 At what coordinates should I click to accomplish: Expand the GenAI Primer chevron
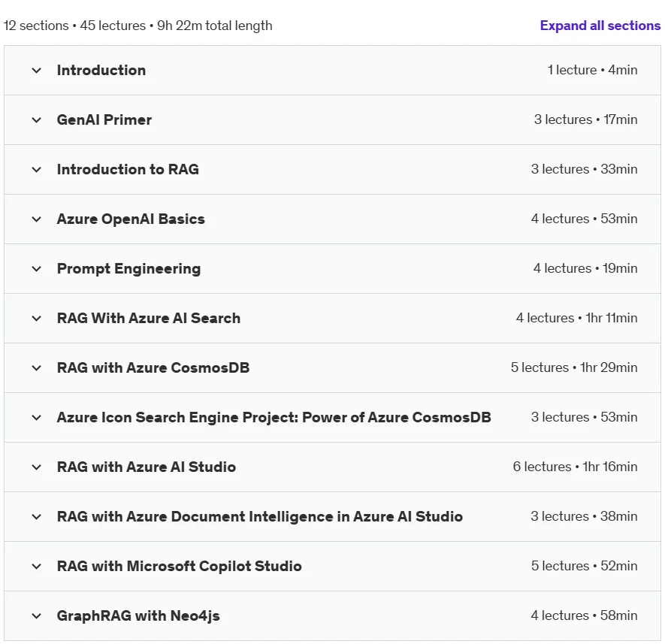pyautogui.click(x=37, y=120)
